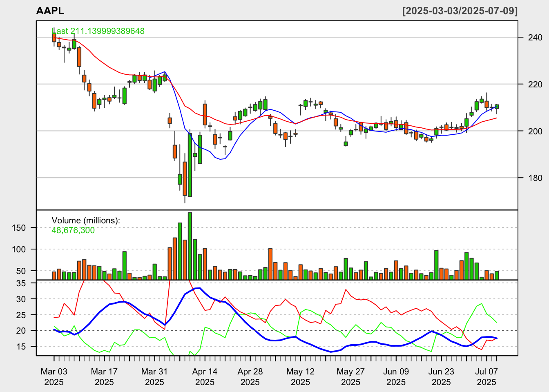
Task: Click the 20 indicator axis label
Action: 21,331
